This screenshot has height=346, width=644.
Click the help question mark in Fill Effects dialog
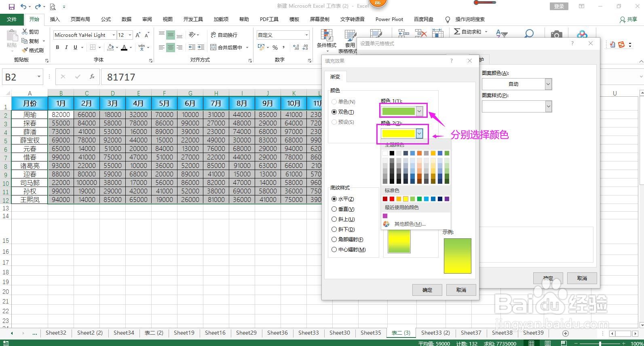pyautogui.click(x=452, y=61)
